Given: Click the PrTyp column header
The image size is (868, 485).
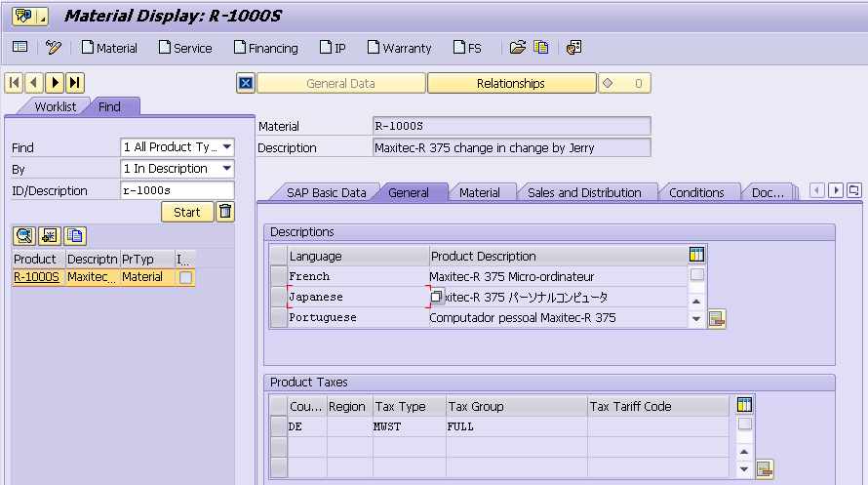Looking at the screenshot, I should pos(146,260).
